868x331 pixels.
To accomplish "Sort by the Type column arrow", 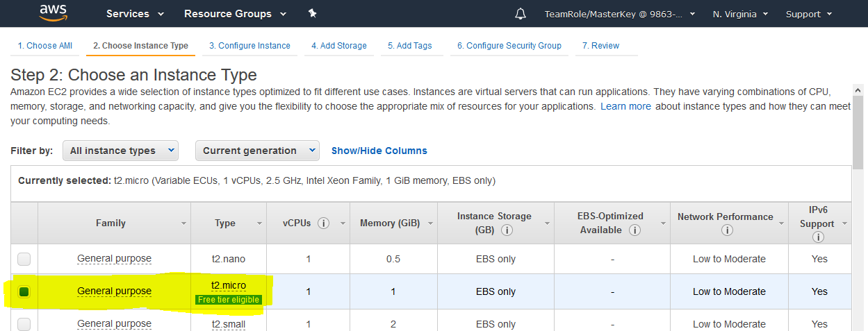I will coord(259,223).
